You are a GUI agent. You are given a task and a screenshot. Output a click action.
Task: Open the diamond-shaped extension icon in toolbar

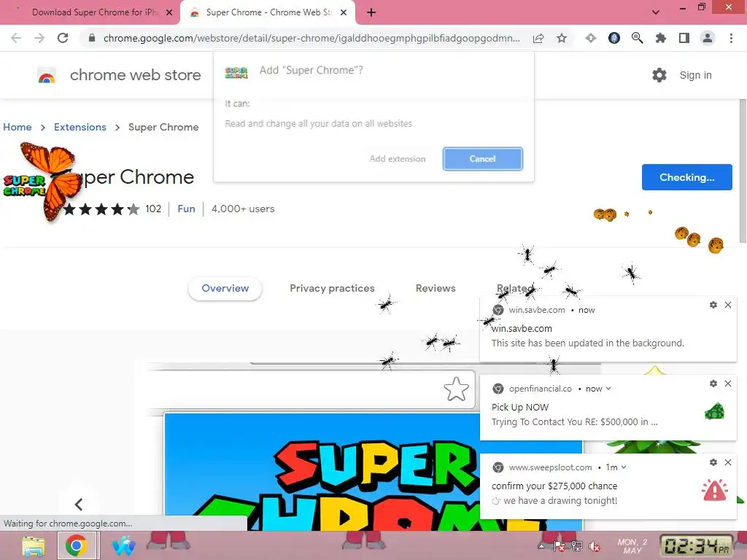point(591,38)
